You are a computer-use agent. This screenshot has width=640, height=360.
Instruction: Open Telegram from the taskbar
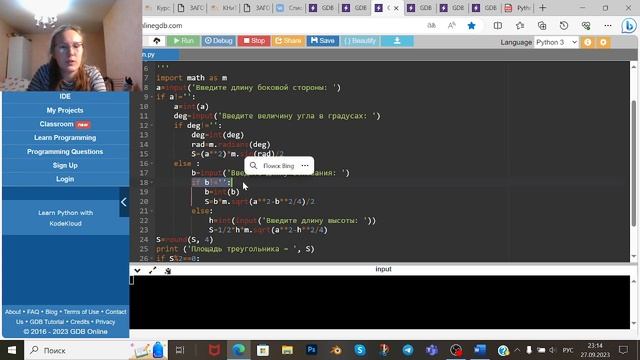click(x=407, y=350)
